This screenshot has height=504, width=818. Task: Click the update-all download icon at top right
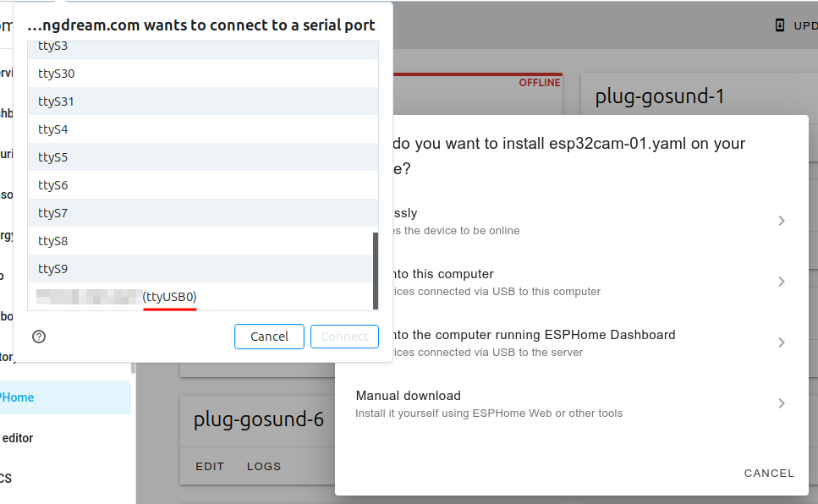click(779, 25)
